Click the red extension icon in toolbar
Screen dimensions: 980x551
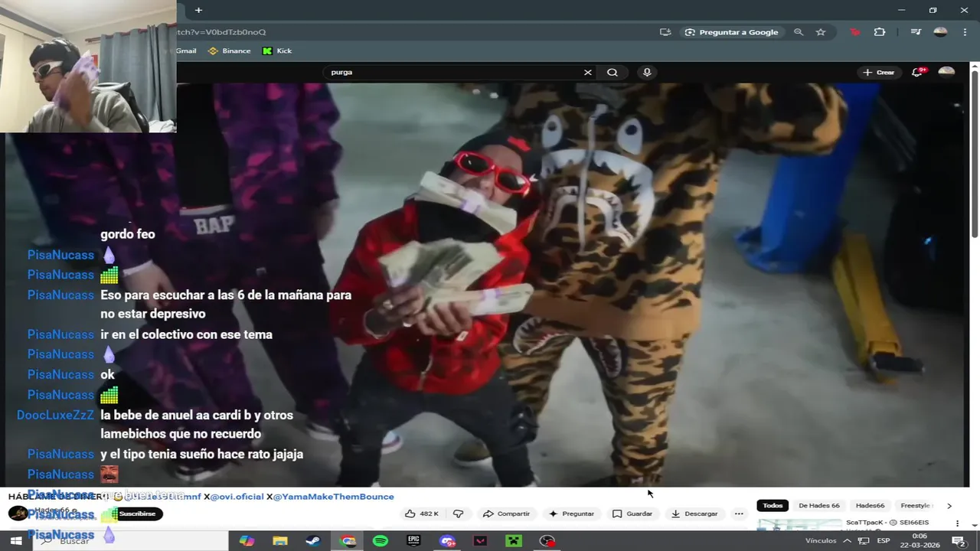(x=855, y=32)
